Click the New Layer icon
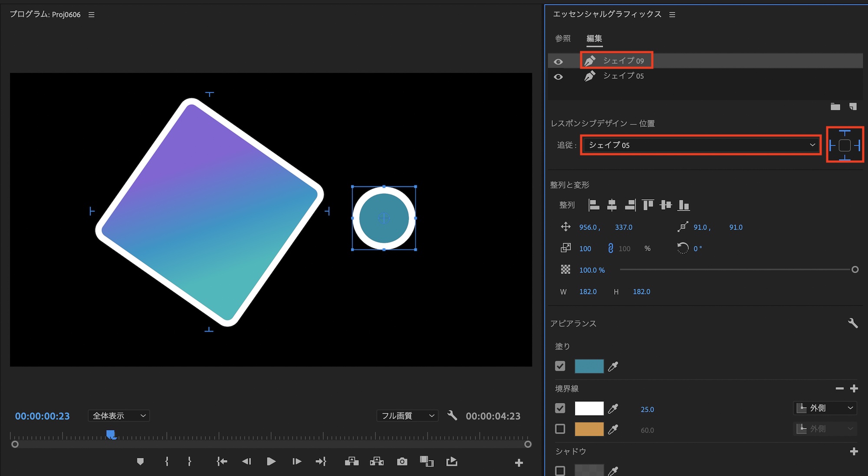The image size is (868, 476). coord(853,107)
